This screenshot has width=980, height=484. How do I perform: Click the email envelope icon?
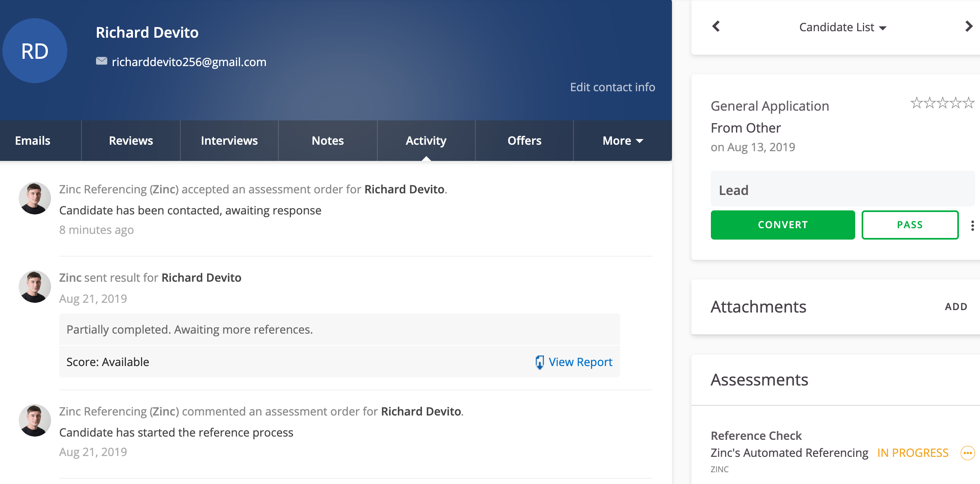pyautogui.click(x=101, y=61)
